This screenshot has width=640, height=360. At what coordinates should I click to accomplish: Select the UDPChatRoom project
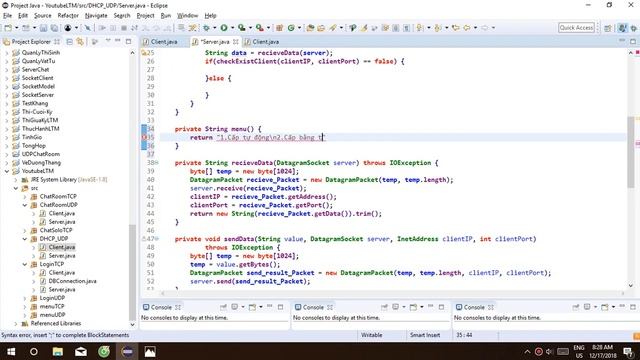[x=40, y=154]
